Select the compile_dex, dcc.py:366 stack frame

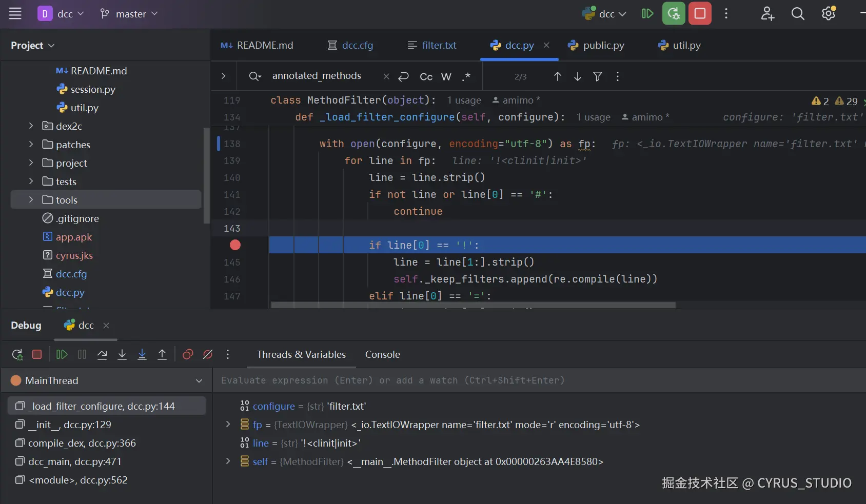(82, 443)
